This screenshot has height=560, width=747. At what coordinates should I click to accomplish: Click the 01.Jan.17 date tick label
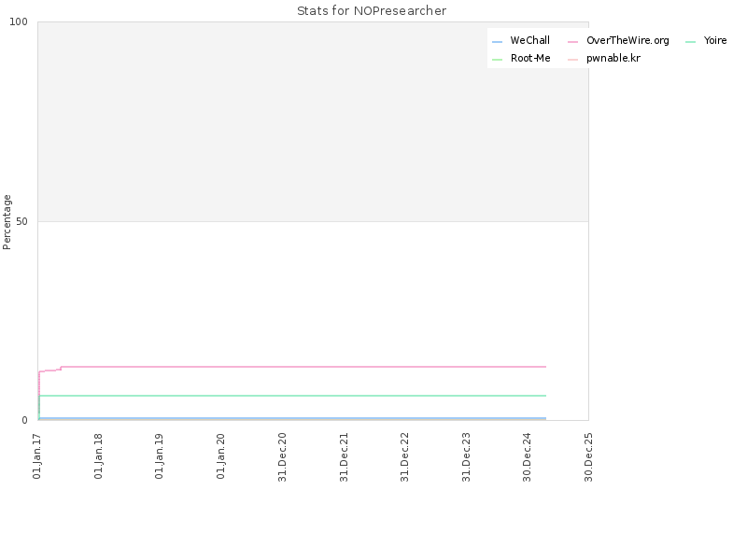tap(37, 455)
